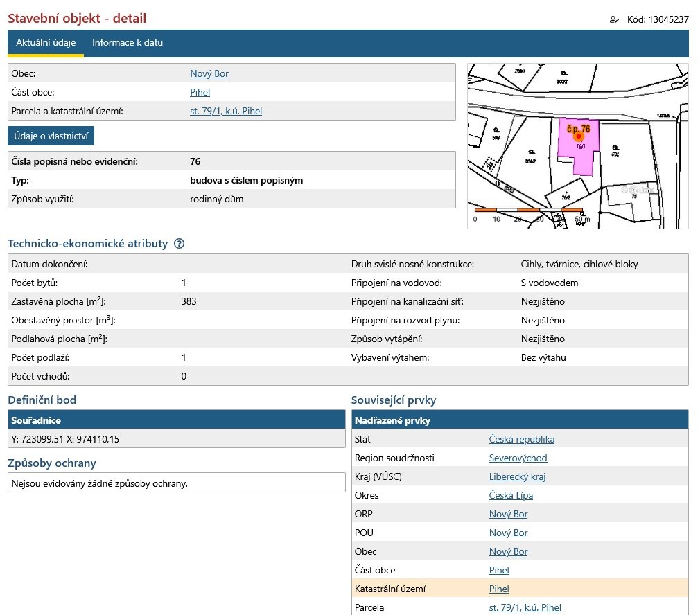
Task: Open Nový Bor link in the top Obec row
Action: point(209,73)
